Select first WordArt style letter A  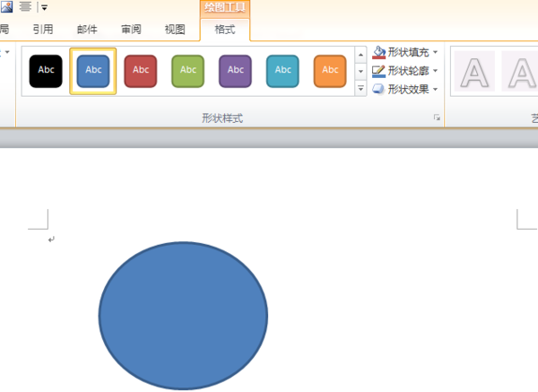pos(474,72)
